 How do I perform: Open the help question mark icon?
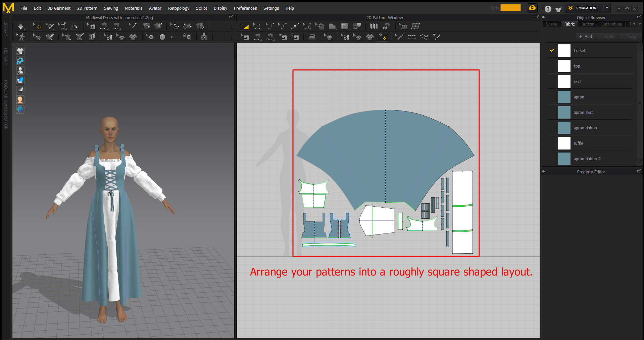548,9
